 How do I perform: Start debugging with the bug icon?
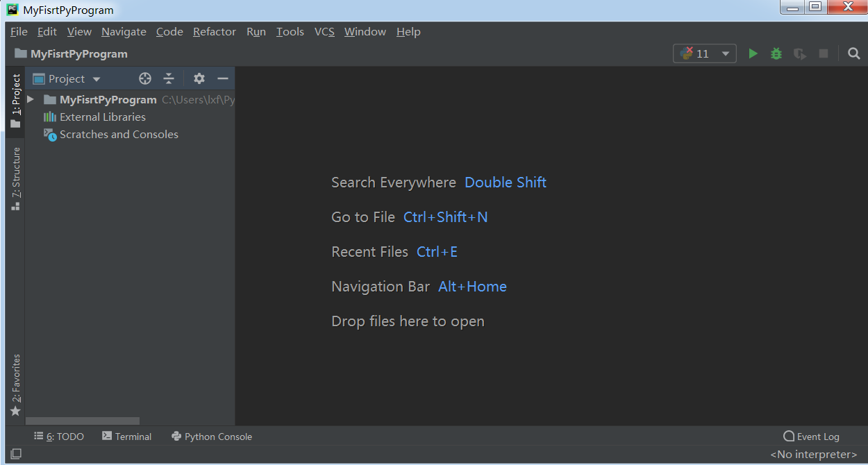point(776,53)
